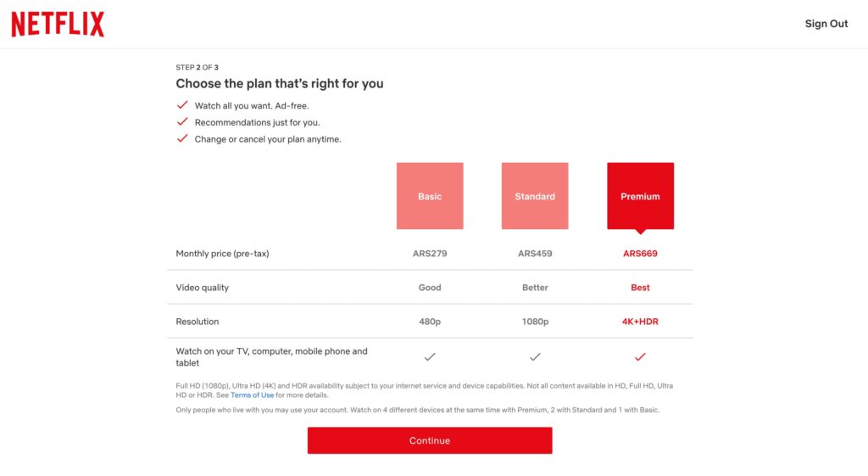Viewport: 868px width, 476px height.
Task: Open the Terms of Use link
Action: tap(252, 395)
